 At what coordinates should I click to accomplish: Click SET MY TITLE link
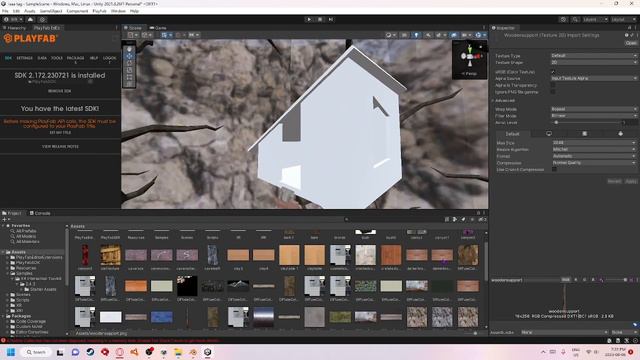(60, 133)
